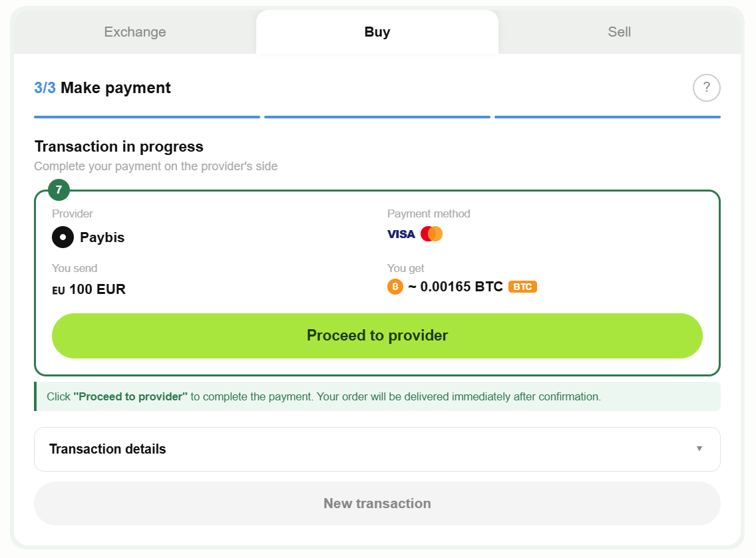Viewport: 756px width, 558px height.
Task: Click the 'Payment method' label
Action: (x=429, y=213)
